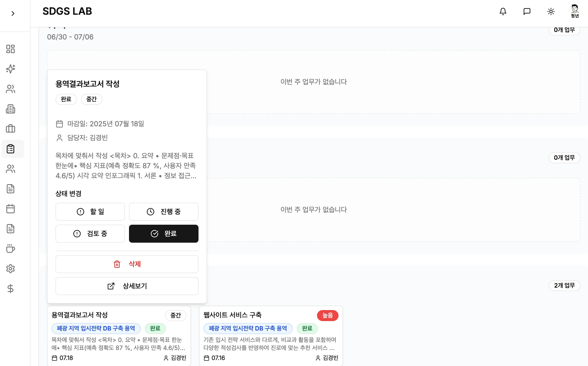Open the upper document icon in sidebar
The width and height of the screenshot is (588, 366).
click(10, 189)
